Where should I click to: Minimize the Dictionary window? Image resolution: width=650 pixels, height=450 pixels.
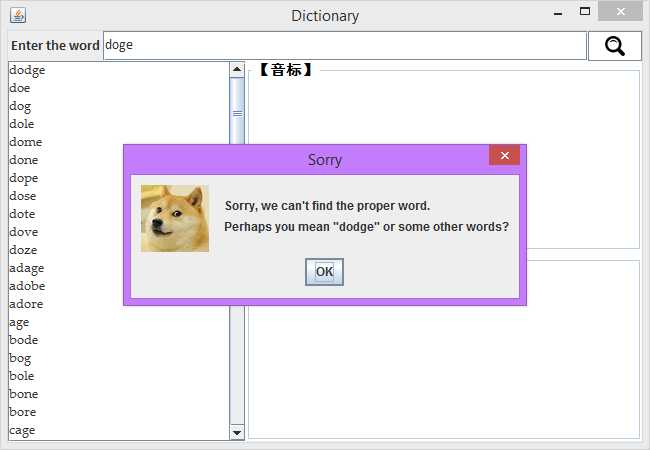pos(558,13)
